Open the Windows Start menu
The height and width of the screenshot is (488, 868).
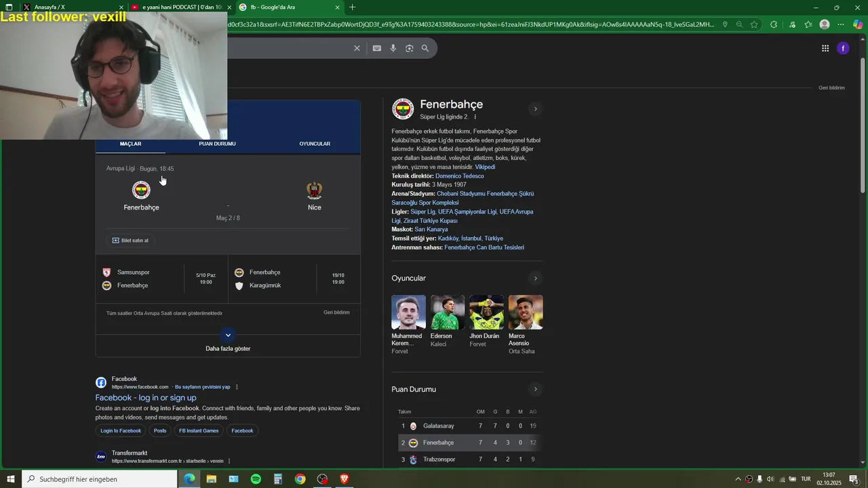[9, 479]
